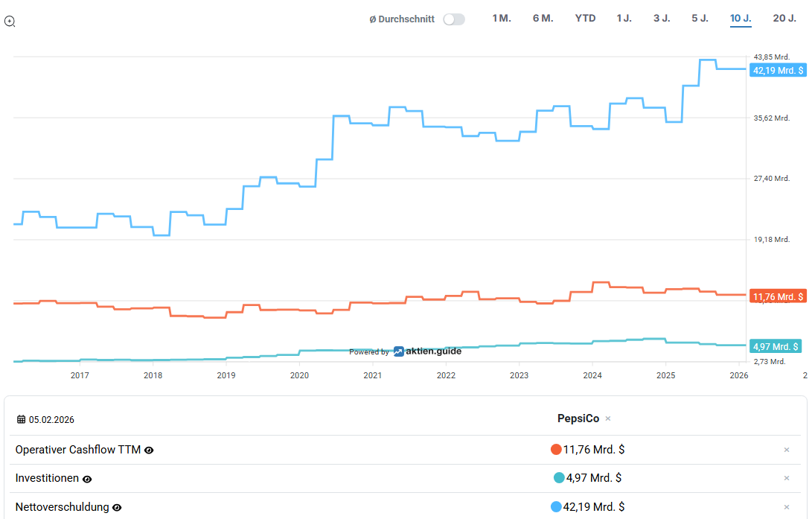Select the 1 M. time range
812x519 pixels.
(x=502, y=19)
